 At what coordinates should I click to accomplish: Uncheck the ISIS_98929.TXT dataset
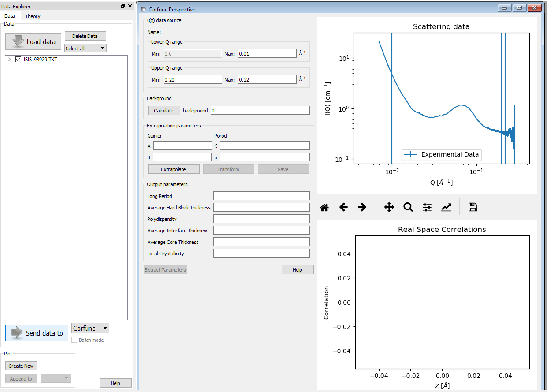[18, 59]
